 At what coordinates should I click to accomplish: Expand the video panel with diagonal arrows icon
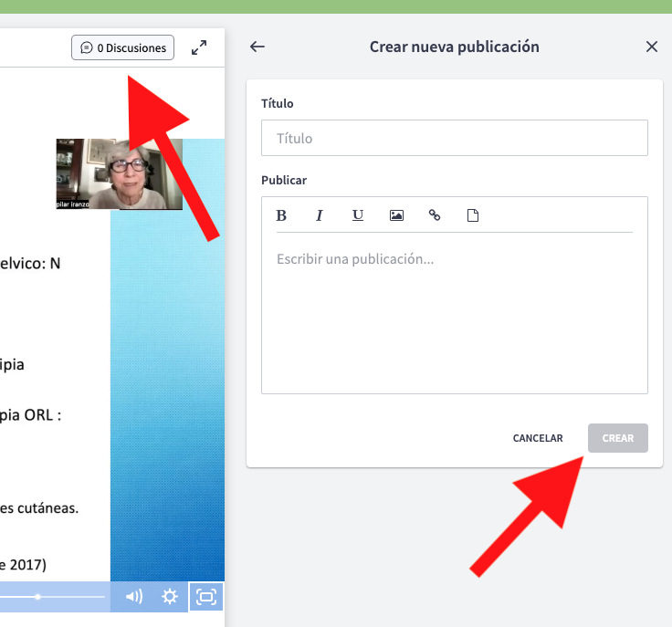(x=199, y=47)
